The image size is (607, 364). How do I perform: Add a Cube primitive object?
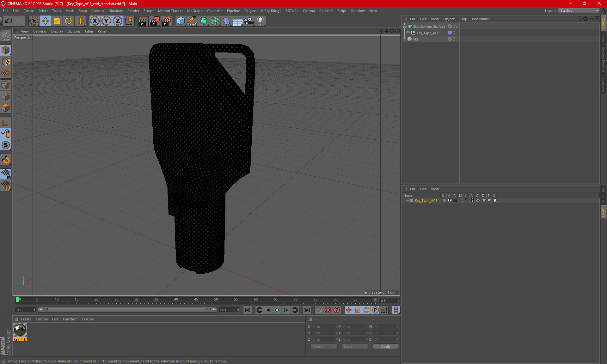pos(181,21)
